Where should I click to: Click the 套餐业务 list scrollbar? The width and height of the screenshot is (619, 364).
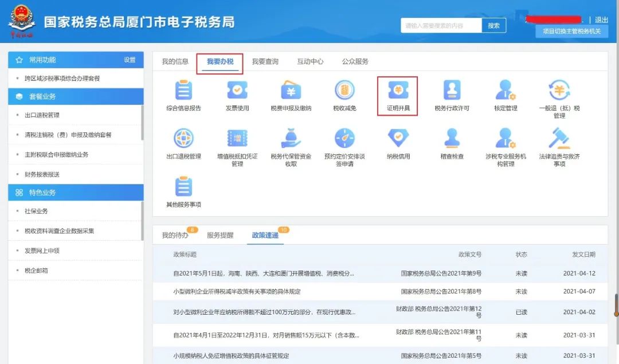[x=142, y=123]
